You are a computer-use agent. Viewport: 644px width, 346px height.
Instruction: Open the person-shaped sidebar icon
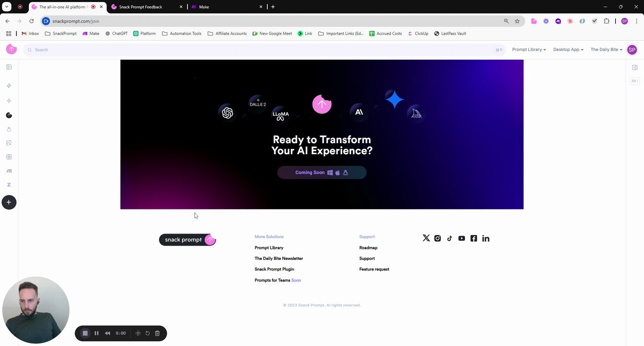click(9, 129)
